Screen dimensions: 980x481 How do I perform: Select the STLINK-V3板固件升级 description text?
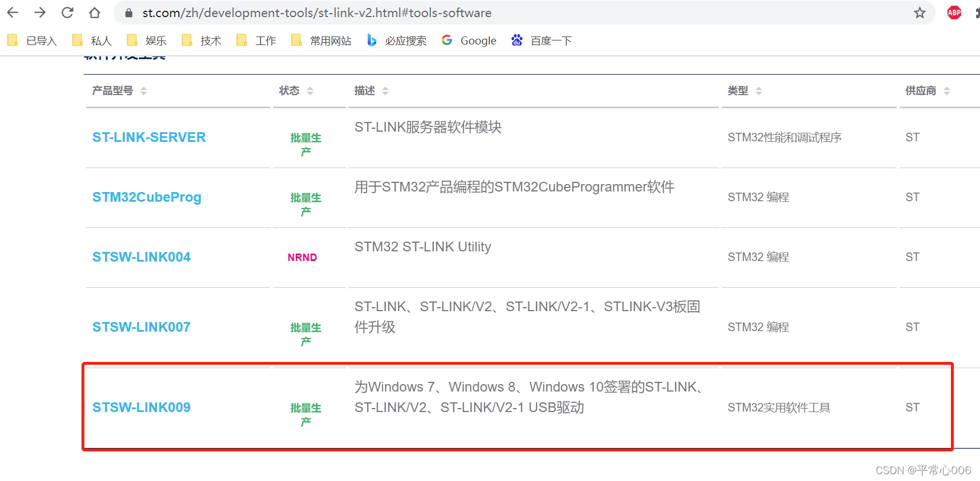(x=527, y=317)
